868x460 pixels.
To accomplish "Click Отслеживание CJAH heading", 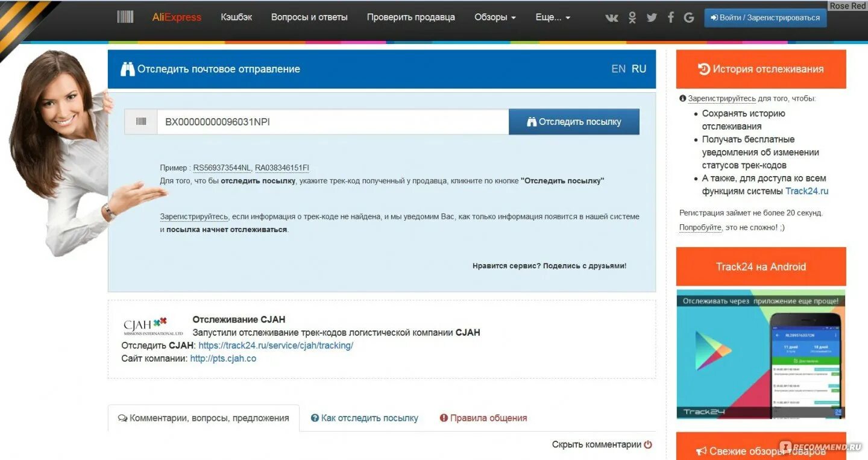I will 239,320.
